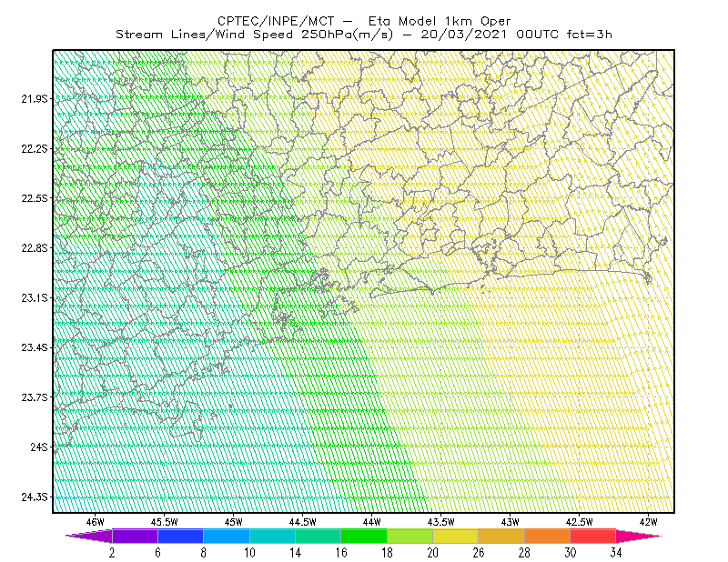Screen dimensions: 728x562
Task: Click the dark blue 6-8 legend swatch
Action: click(x=180, y=536)
